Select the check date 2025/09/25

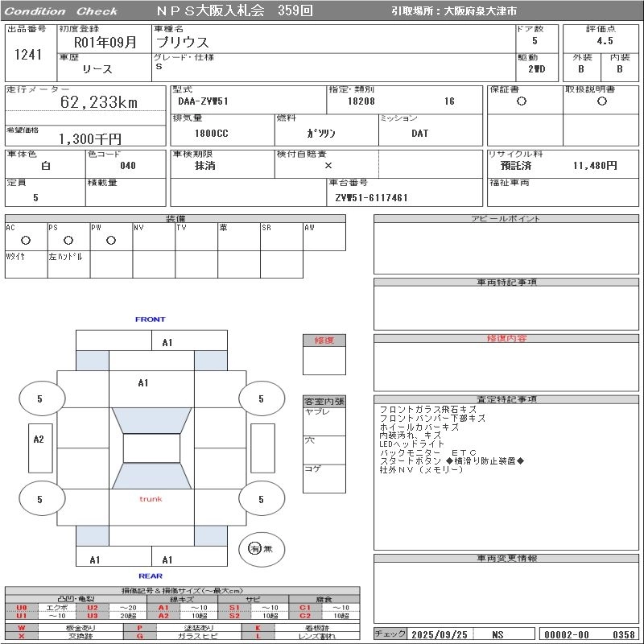point(440,634)
